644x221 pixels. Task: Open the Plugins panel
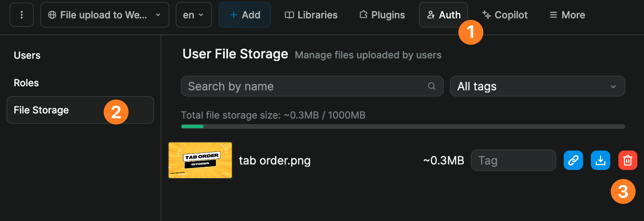381,15
